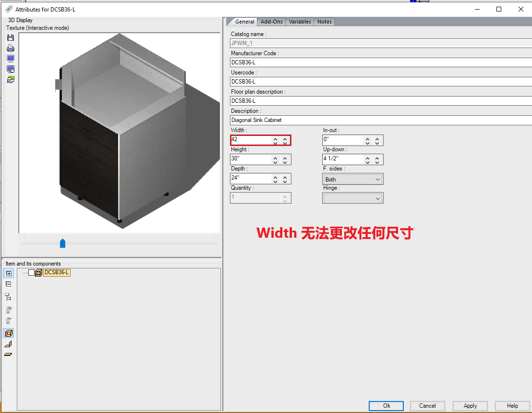Switch to the General tab

244,22
